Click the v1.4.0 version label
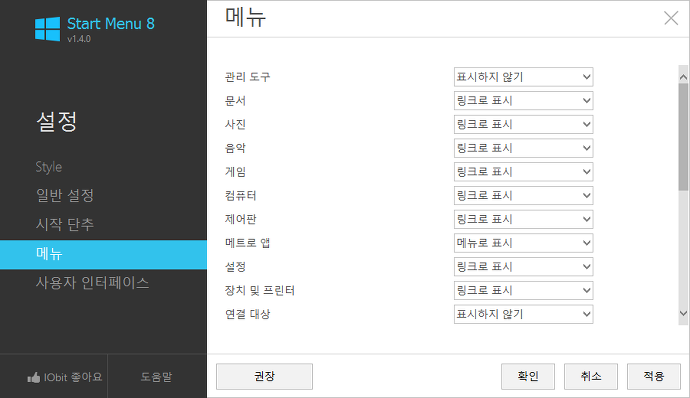690x398 pixels. [79, 39]
